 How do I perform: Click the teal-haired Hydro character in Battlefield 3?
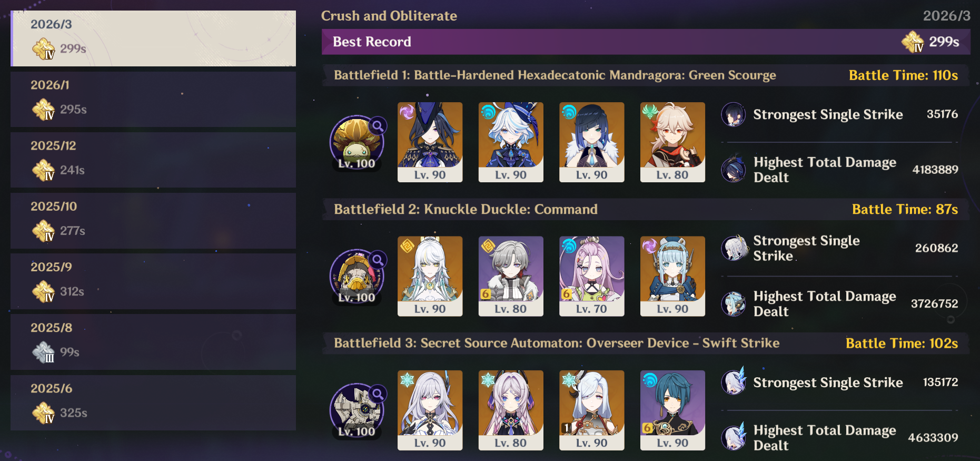672,410
